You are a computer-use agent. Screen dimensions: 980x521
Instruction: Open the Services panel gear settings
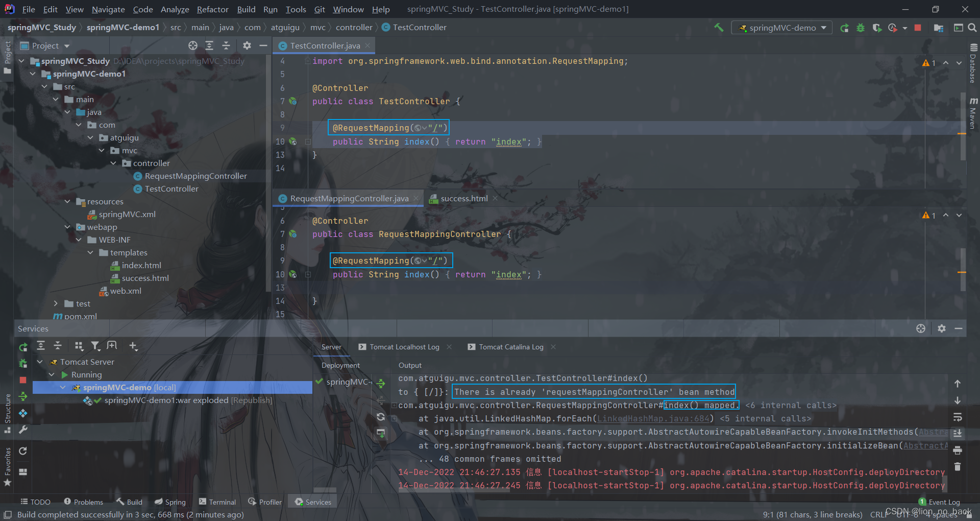coord(942,328)
